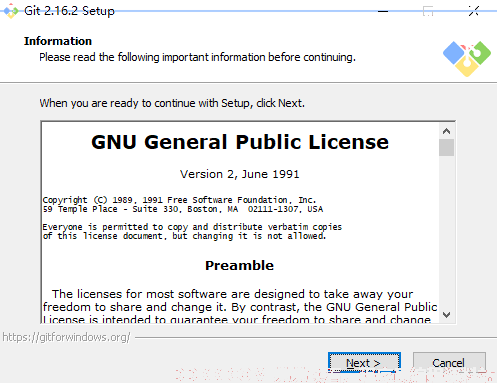Screen dimensions: 497x385
Task: Click the disabled maximize button
Action: tap(428, 11)
